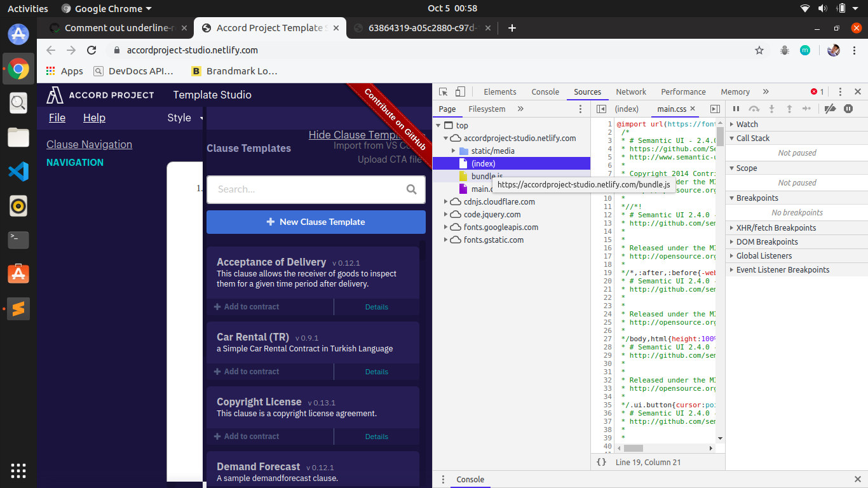Toggle the device toolbar icon
Viewport: 868px width, 488px height.
[x=460, y=91]
